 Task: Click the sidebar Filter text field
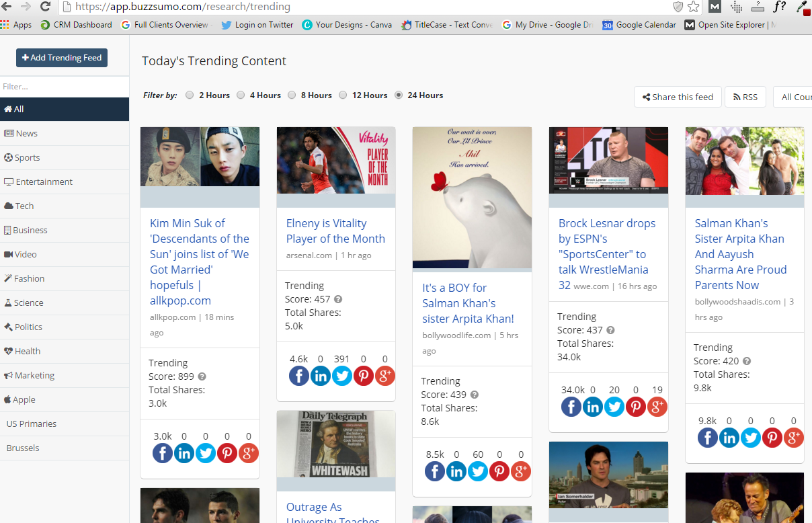point(65,87)
